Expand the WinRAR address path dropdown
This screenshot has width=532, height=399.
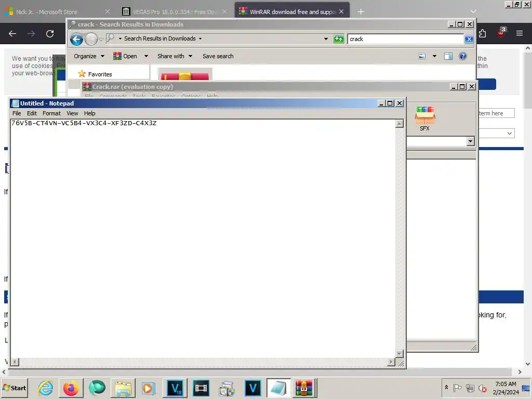(470, 141)
